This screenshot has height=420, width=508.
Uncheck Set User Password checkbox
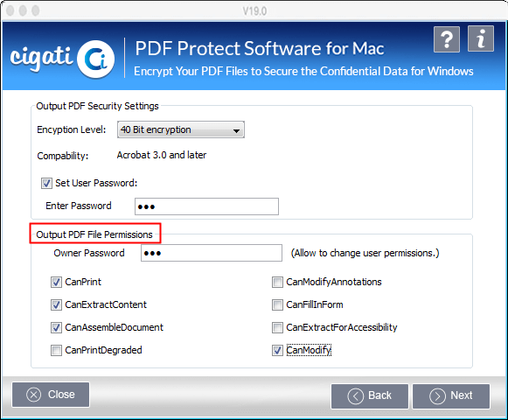[46, 183]
